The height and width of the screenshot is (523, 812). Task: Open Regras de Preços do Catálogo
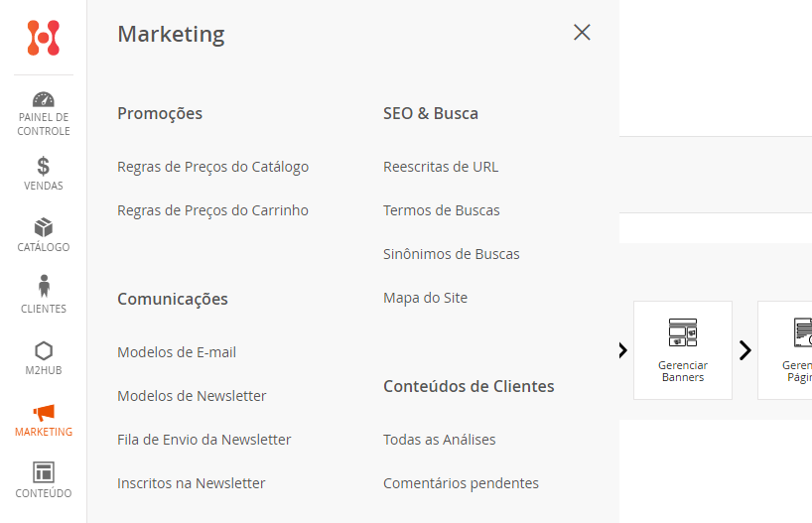click(212, 167)
